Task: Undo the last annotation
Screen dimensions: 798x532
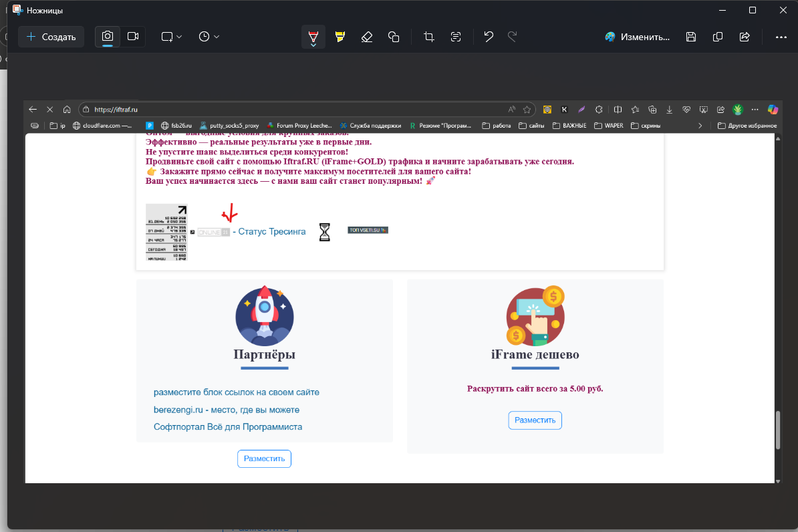Action: pos(489,37)
